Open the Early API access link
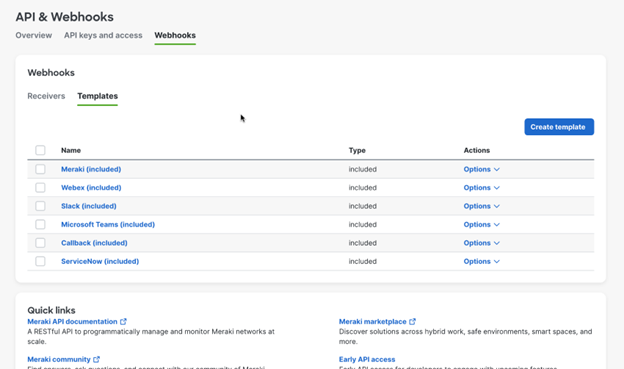 367,359
